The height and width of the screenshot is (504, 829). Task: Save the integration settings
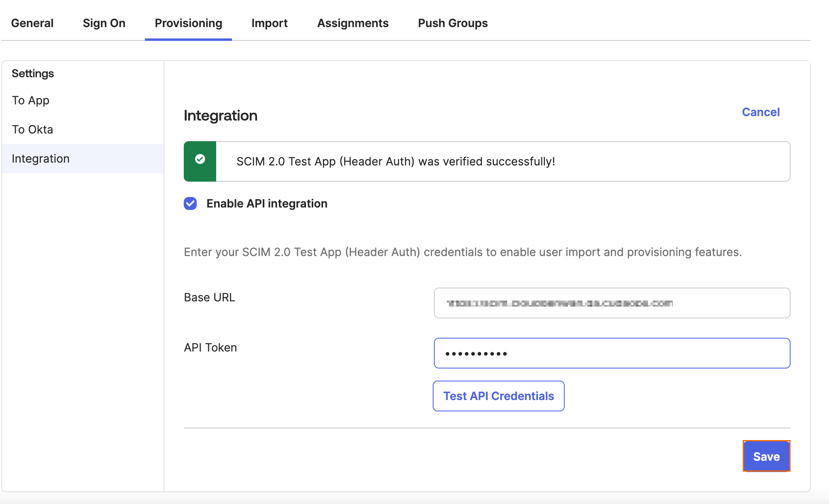(766, 456)
